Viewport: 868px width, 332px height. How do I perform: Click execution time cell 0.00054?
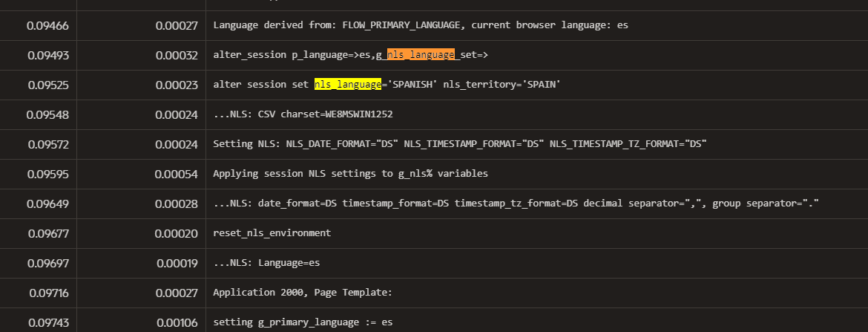pos(177,174)
